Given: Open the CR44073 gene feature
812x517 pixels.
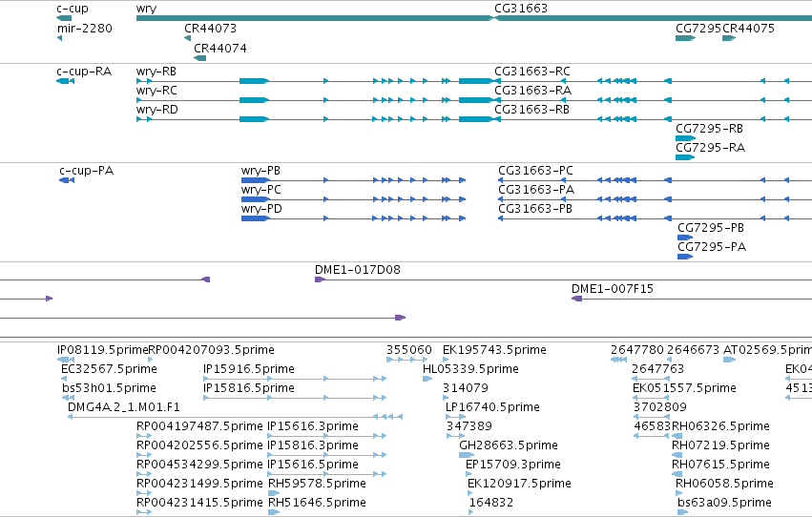Looking at the screenshot, I should (187, 38).
